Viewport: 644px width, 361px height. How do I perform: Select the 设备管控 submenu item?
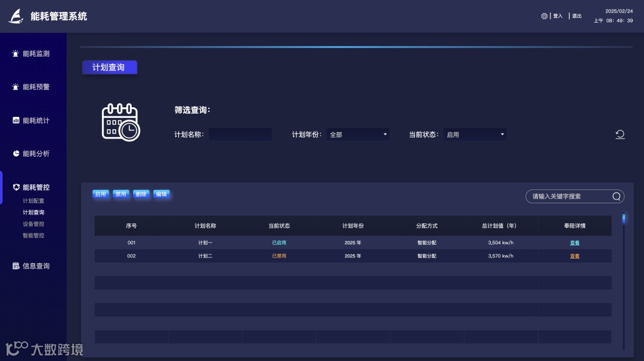tap(33, 224)
